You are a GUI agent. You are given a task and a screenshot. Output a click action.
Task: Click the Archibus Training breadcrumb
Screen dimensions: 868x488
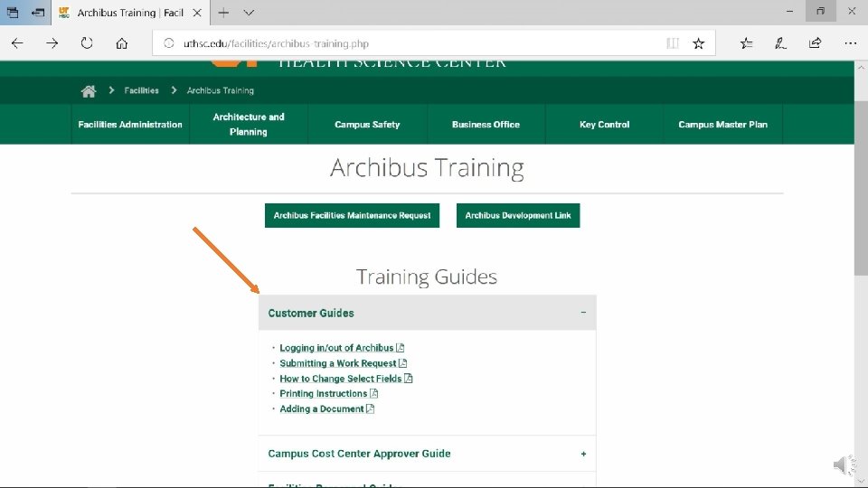[x=221, y=90]
